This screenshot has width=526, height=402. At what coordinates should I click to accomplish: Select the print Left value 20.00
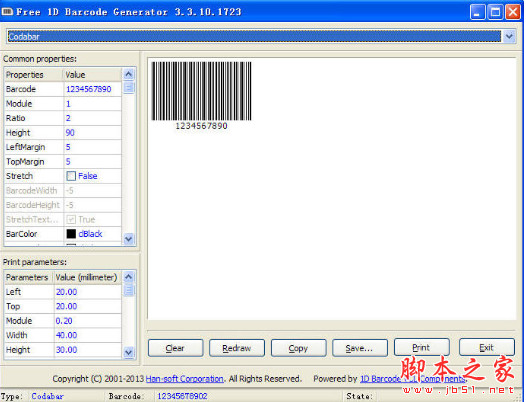(87, 292)
